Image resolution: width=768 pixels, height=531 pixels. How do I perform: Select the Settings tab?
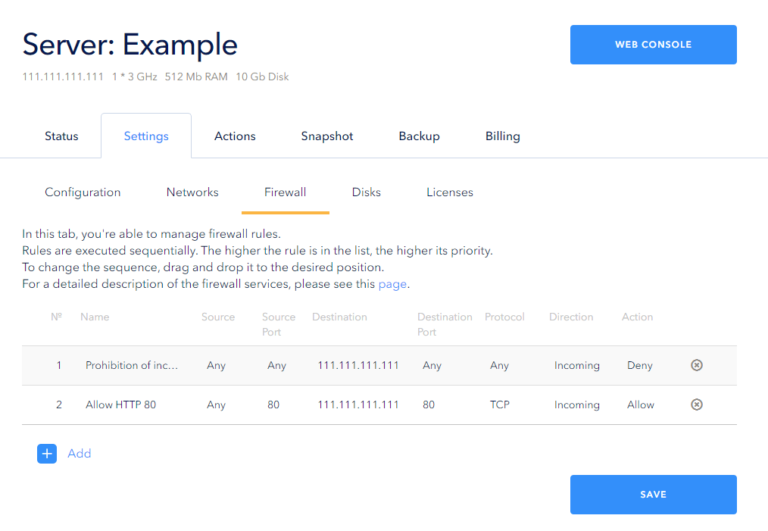146,136
